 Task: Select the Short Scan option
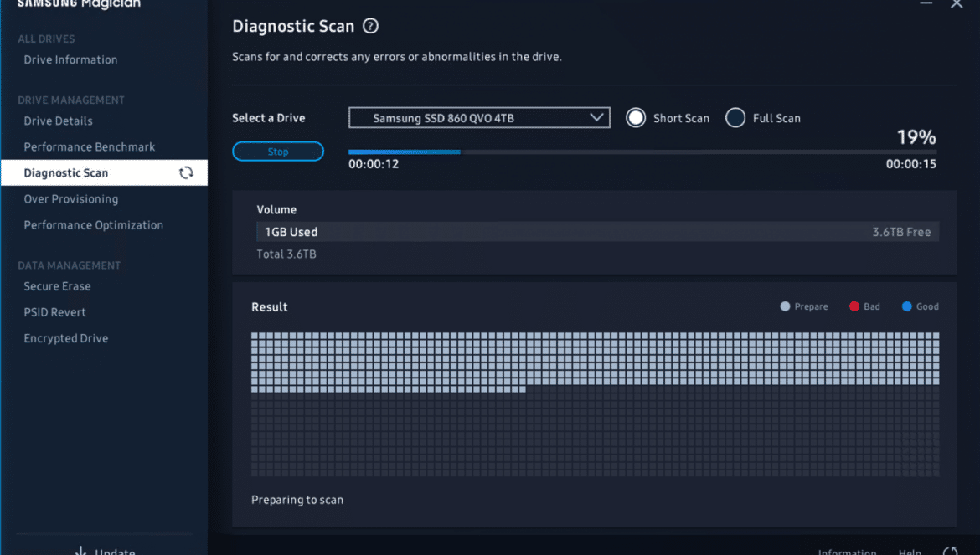[636, 118]
